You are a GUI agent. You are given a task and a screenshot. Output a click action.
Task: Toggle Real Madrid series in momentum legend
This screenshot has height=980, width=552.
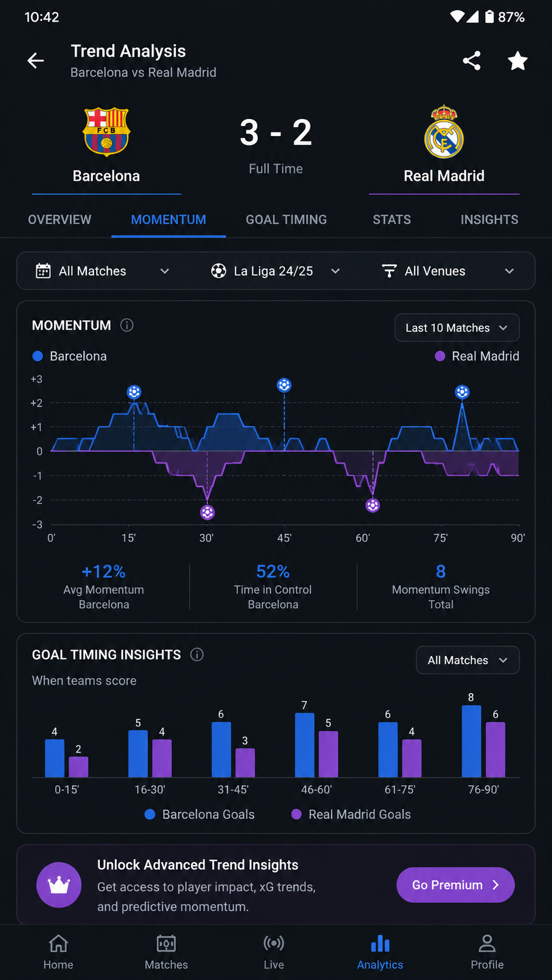[x=477, y=356]
